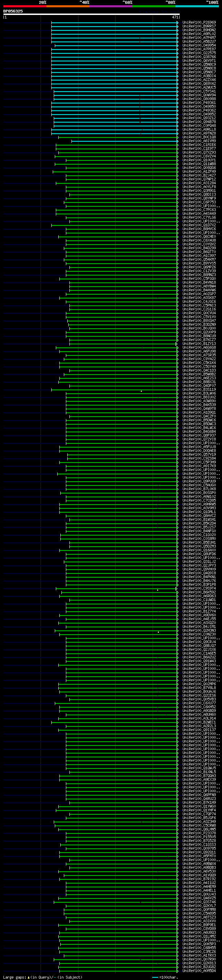Select the UniRef100_C7PC63 entry

[x=199, y=210]
